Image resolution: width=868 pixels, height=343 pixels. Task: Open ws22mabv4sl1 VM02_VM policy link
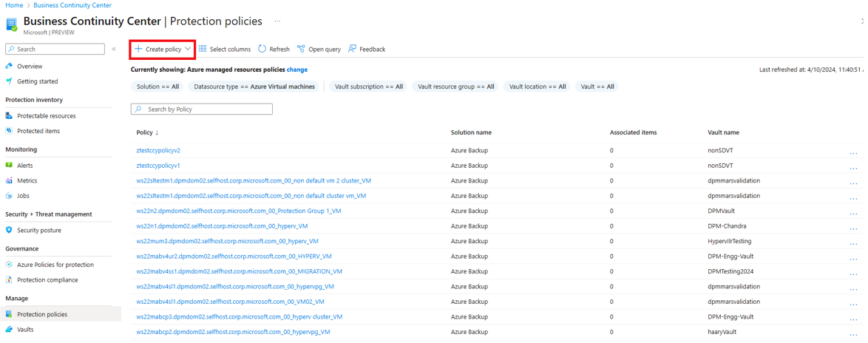click(230, 302)
